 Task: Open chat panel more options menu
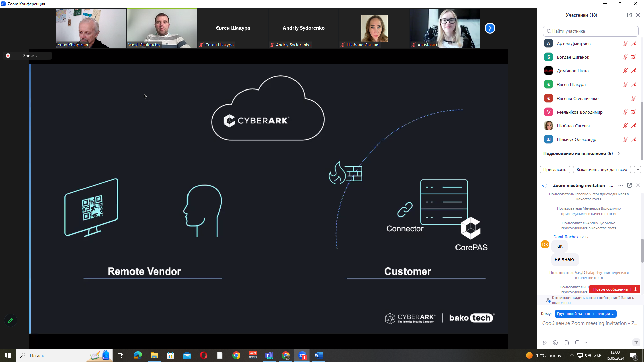point(621,185)
